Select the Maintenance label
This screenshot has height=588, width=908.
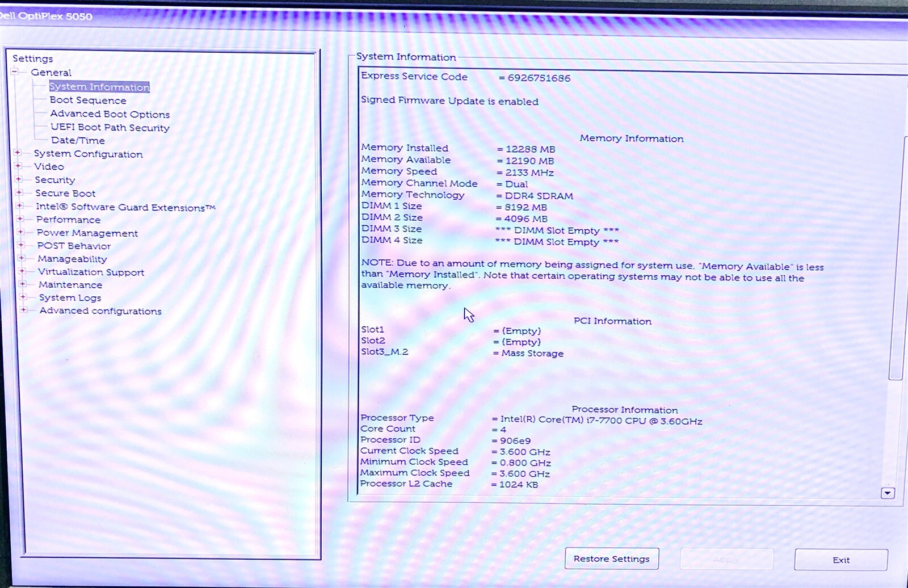(70, 285)
